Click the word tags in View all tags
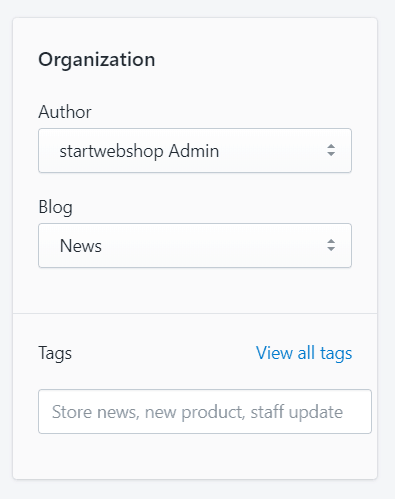The width and height of the screenshot is (395, 499). point(336,354)
